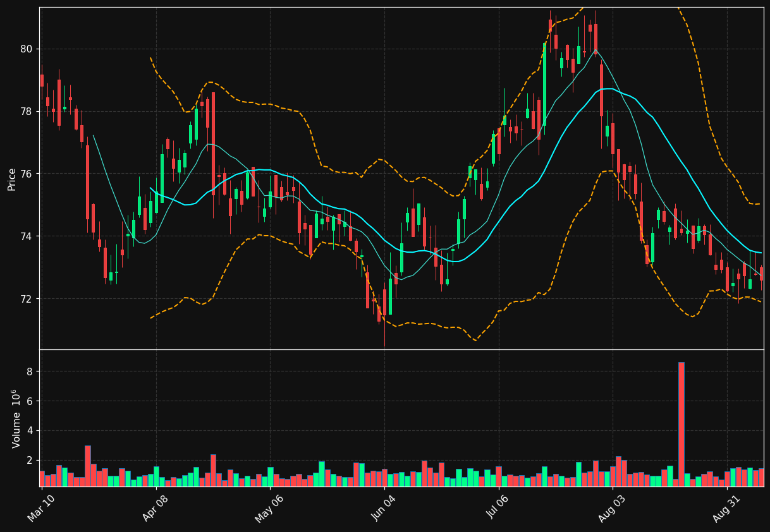This screenshot has height=532, width=770.
Task: Click the 4 volume axis label
Action: click(29, 431)
